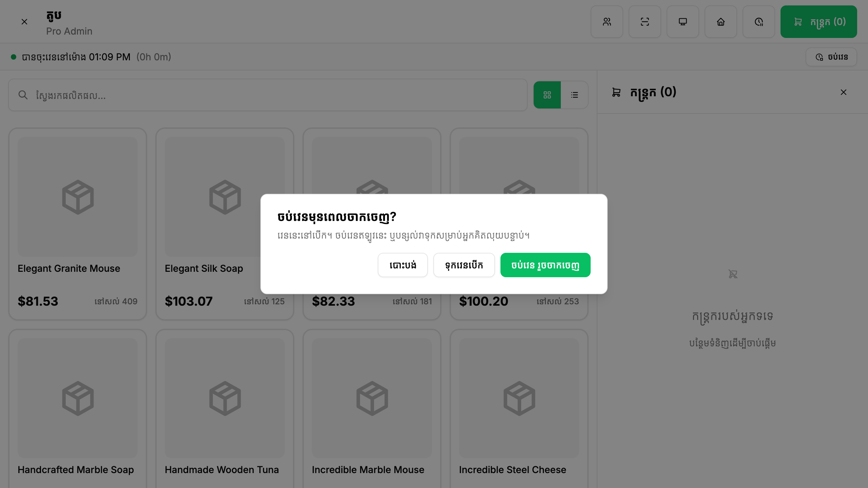Image resolution: width=868 pixels, height=488 pixels.
Task: Click dialog title ចប់វេនមុនពេលចាកចេញ?
Action: click(x=337, y=217)
